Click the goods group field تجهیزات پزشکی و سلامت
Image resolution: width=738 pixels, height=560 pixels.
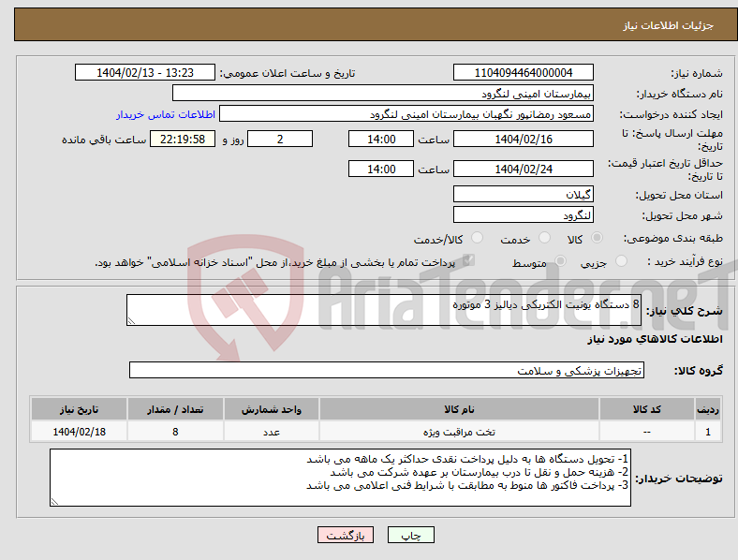coord(387,370)
